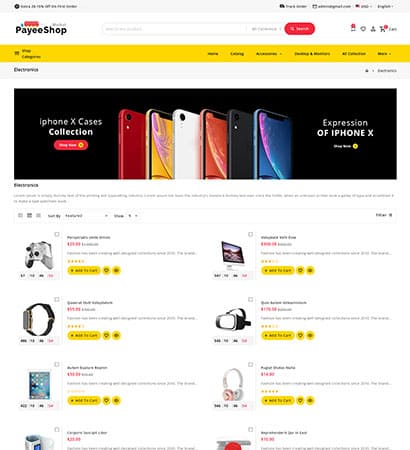Open the Desktop & Monitors menu item
The image size is (410, 450).
(312, 54)
